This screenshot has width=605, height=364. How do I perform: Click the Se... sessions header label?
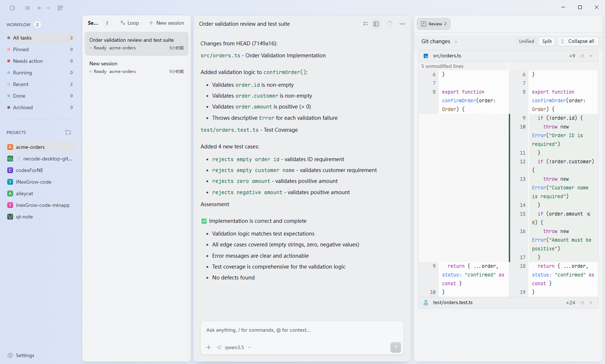coord(93,23)
